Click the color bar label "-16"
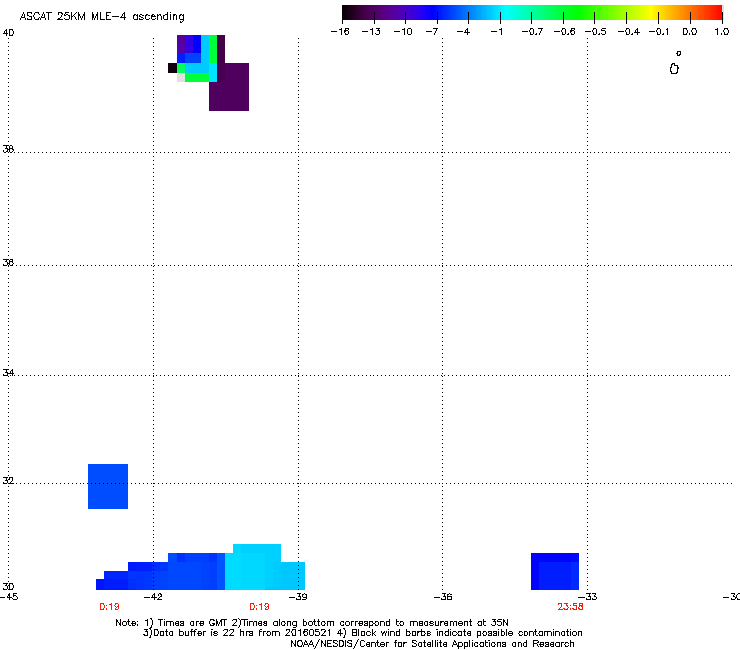 tap(340, 32)
